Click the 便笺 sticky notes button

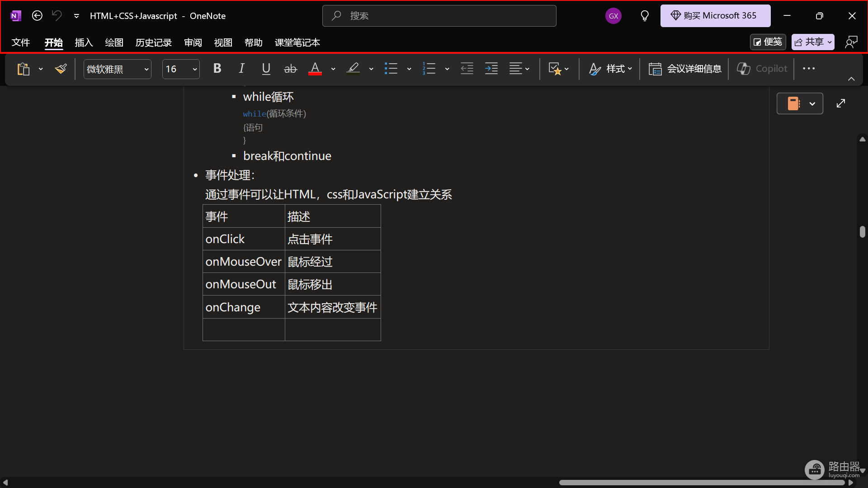pos(768,42)
